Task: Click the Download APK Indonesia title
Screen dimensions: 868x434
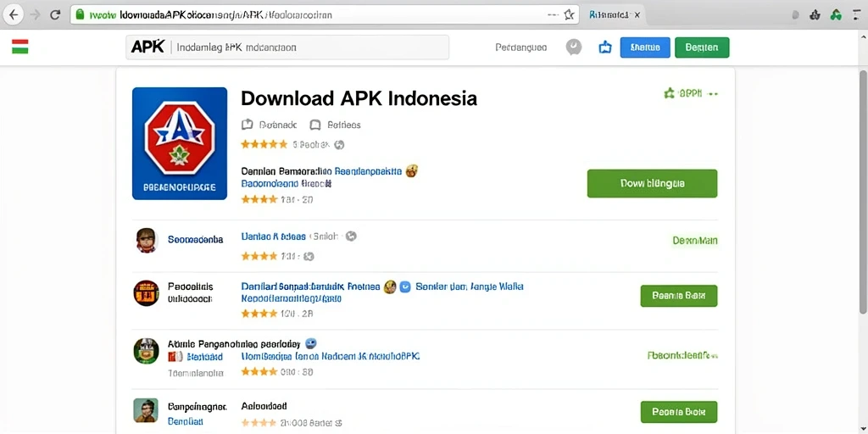Action: tap(359, 98)
